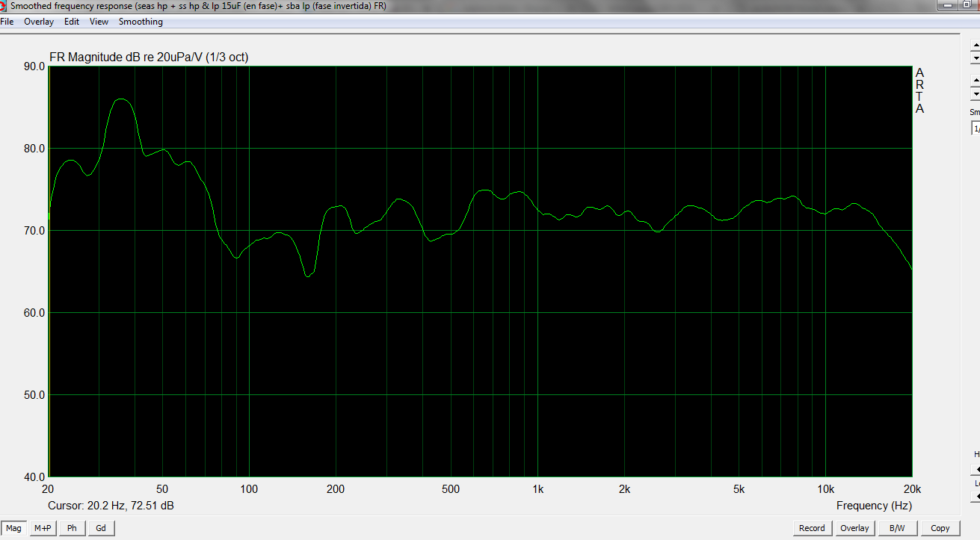Click the topmost up-arrow stepper at right
This screenshot has height=540, width=980.
pyautogui.click(x=975, y=45)
